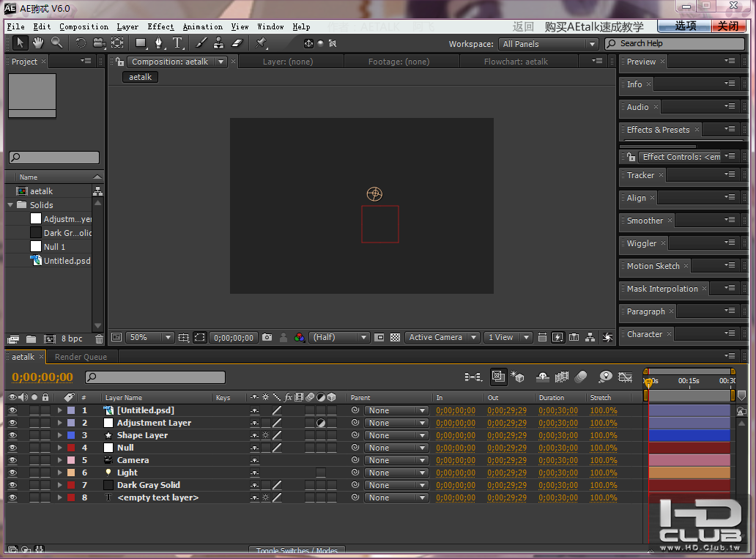756x559 pixels.
Task: Click the camera snapshot icon in viewer
Action: (267, 338)
